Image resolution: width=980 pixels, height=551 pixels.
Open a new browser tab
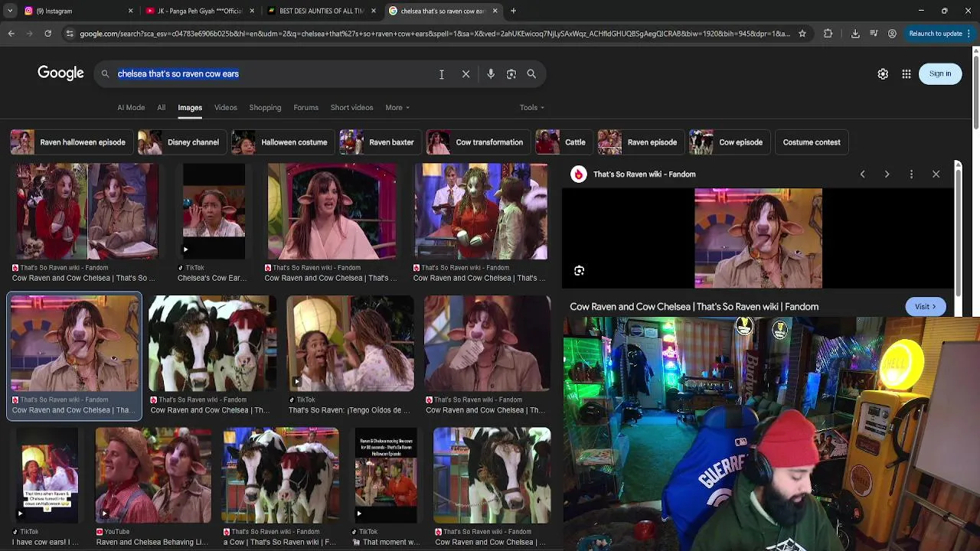tap(513, 11)
